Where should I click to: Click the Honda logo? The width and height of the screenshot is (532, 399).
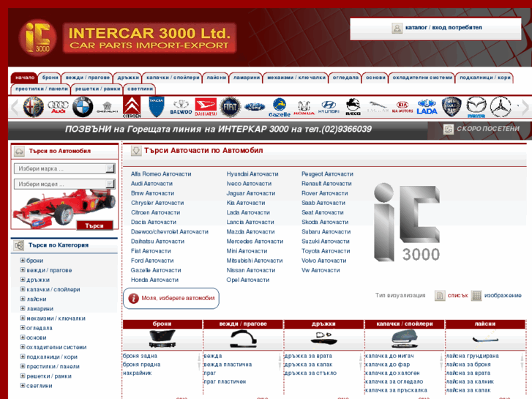(304, 108)
